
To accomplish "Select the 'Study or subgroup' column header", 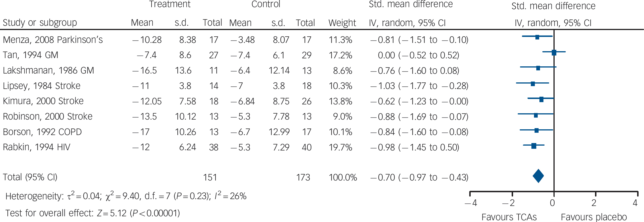I will click(40, 23).
